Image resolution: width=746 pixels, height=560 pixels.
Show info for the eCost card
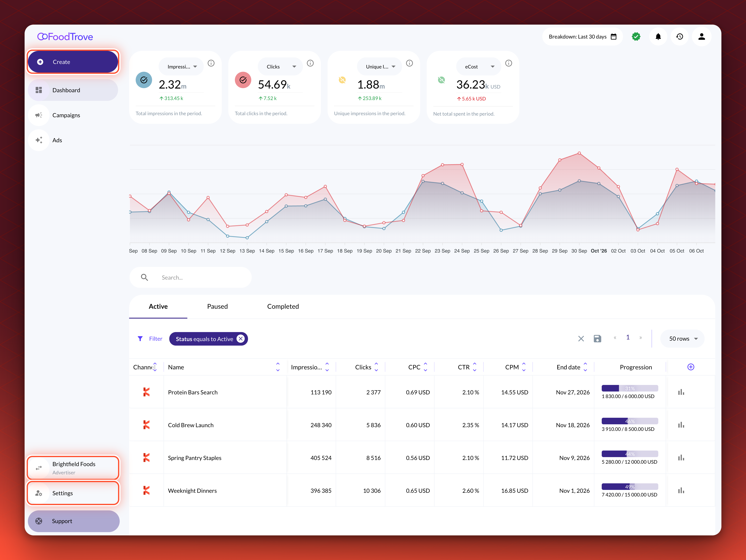click(509, 63)
